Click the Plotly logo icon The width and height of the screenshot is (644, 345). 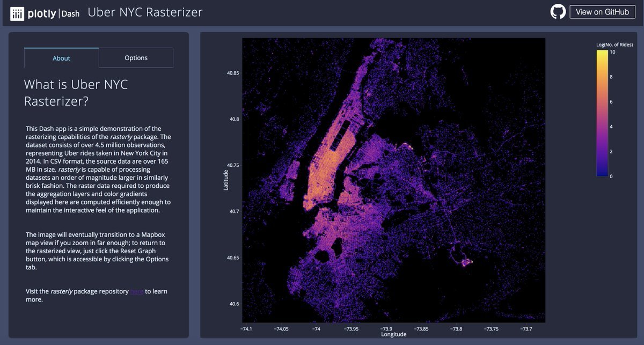coord(18,13)
